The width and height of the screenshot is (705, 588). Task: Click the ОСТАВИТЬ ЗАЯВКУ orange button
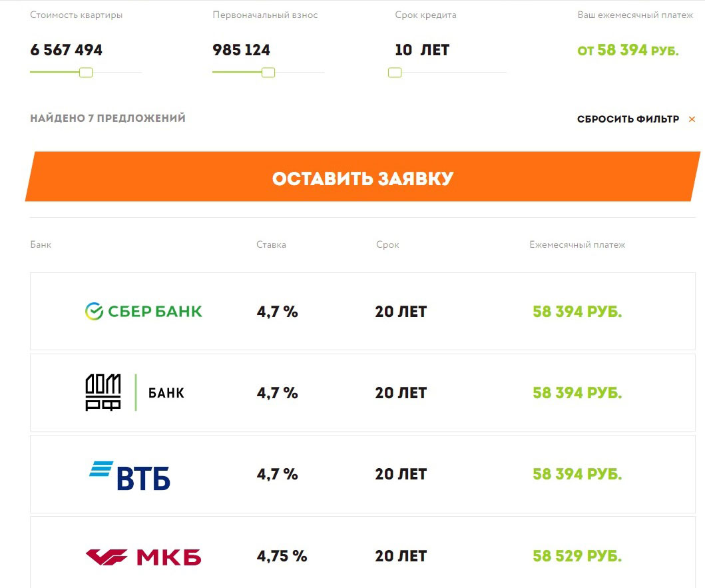pyautogui.click(x=363, y=176)
